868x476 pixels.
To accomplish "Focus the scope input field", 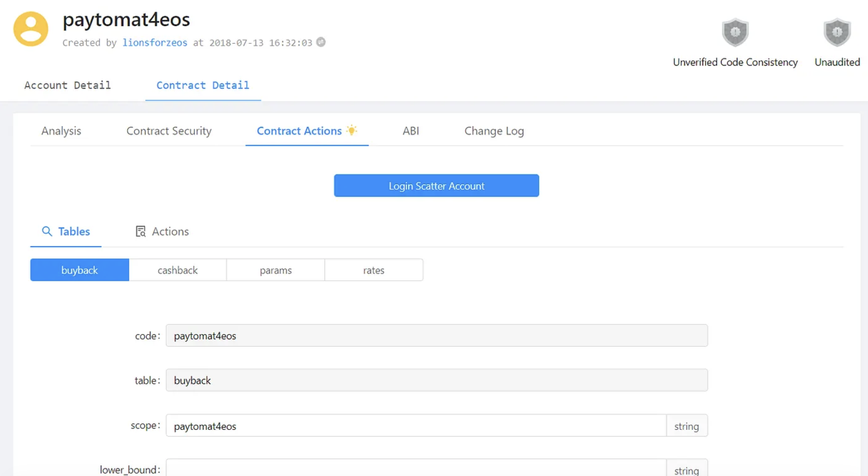I will [x=416, y=426].
